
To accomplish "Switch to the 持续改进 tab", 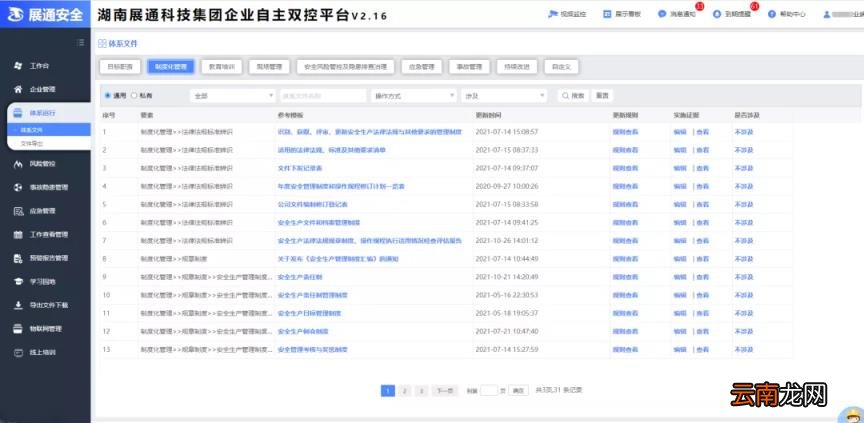I will pyautogui.click(x=517, y=67).
